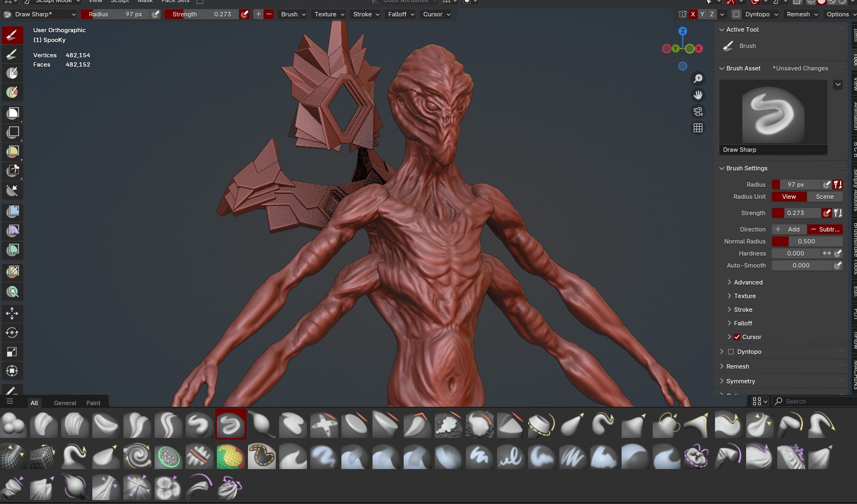Image resolution: width=857 pixels, height=504 pixels.
Task: Select the Mask by Color tool
Action: 12,292
